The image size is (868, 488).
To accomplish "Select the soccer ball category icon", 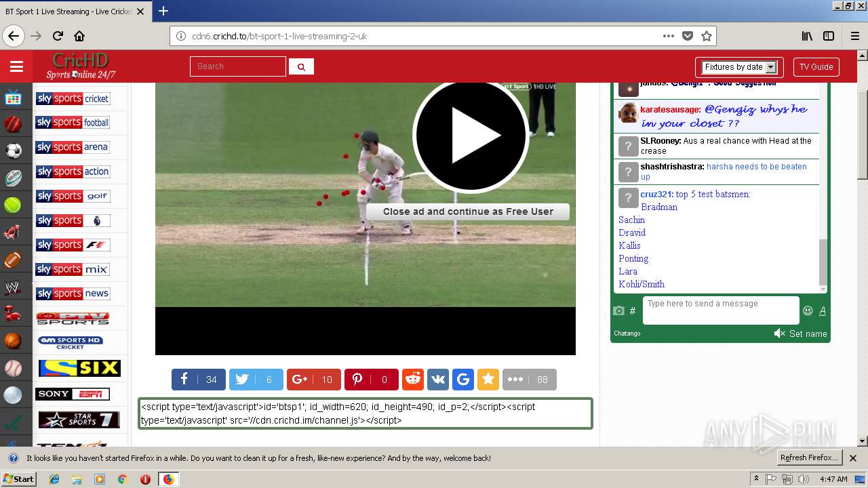I will click(x=14, y=150).
